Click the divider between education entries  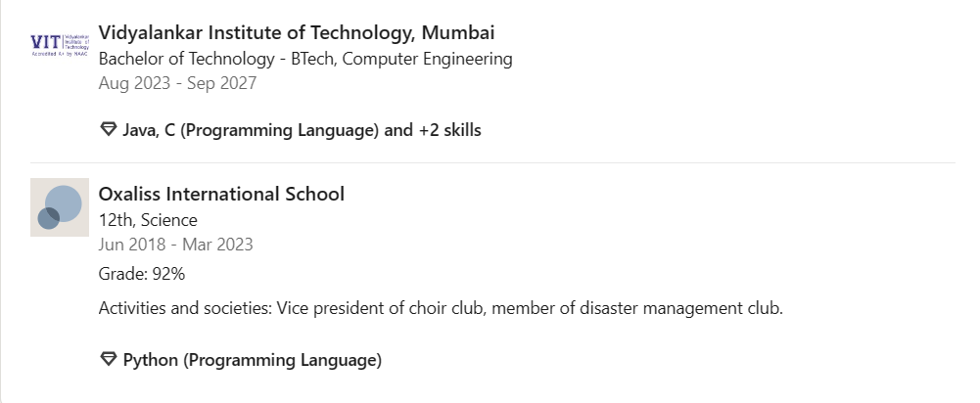tap(492, 162)
